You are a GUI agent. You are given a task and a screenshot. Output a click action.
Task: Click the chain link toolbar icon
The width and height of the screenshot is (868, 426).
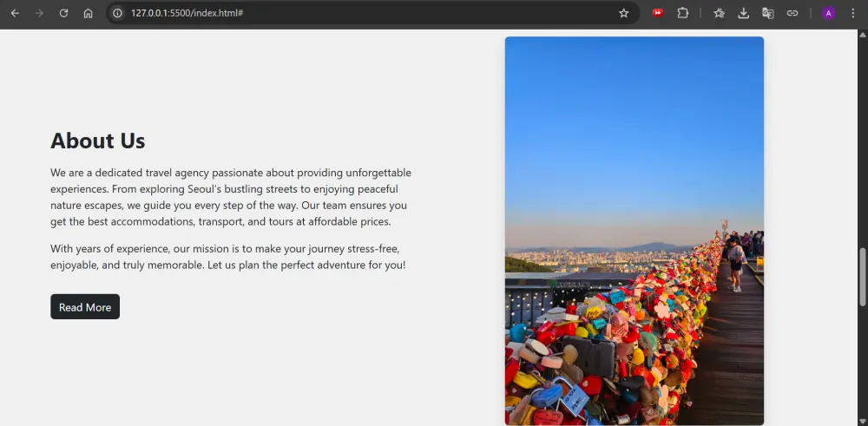[792, 13]
